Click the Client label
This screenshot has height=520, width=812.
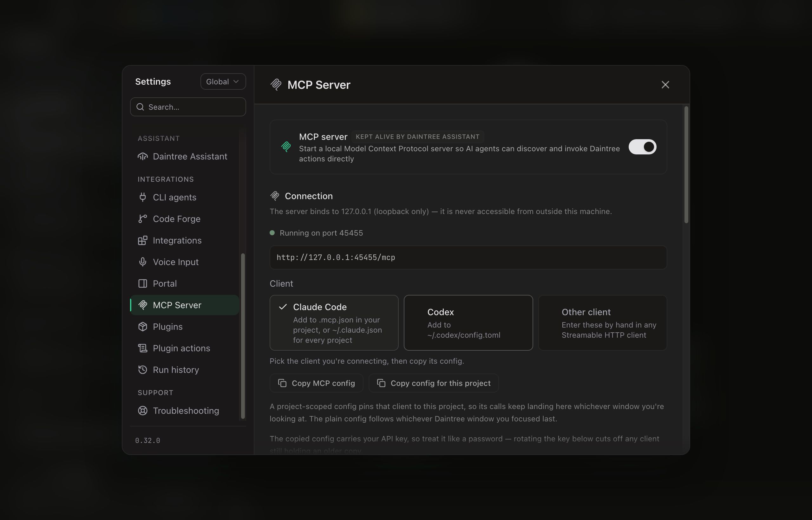click(x=281, y=283)
